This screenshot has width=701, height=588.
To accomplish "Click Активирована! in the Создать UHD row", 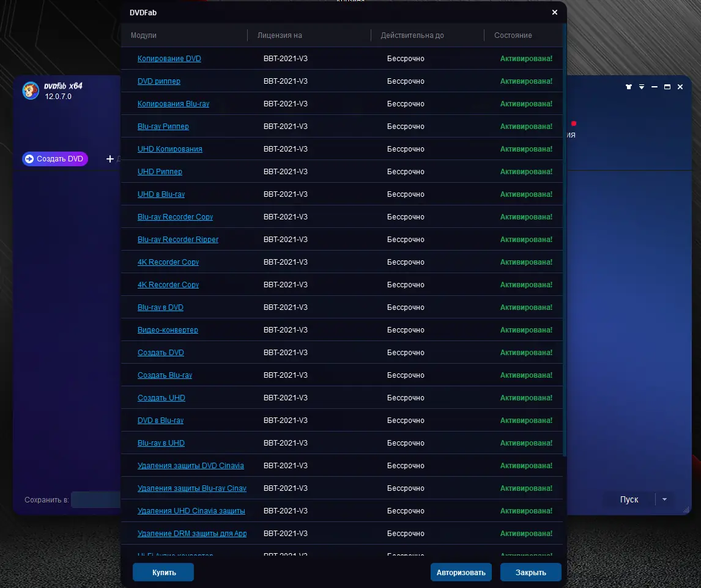I will [526, 398].
